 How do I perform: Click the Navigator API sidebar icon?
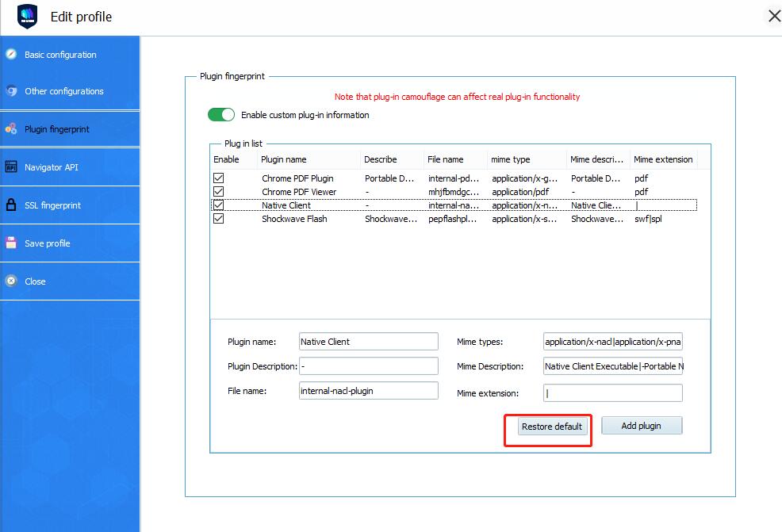11,167
